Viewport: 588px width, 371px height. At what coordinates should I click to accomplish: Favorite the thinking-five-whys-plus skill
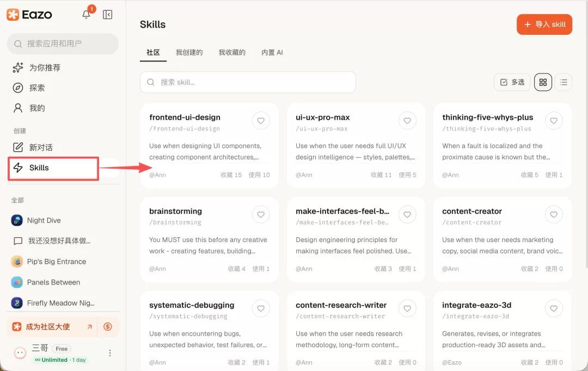tap(554, 121)
